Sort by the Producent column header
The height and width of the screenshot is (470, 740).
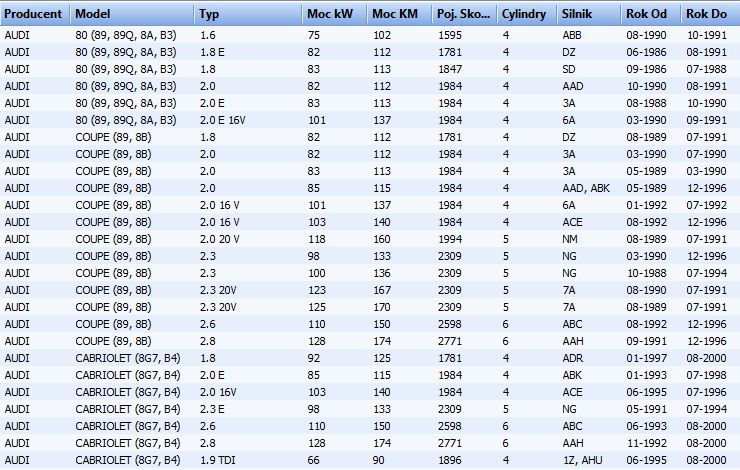35,14
